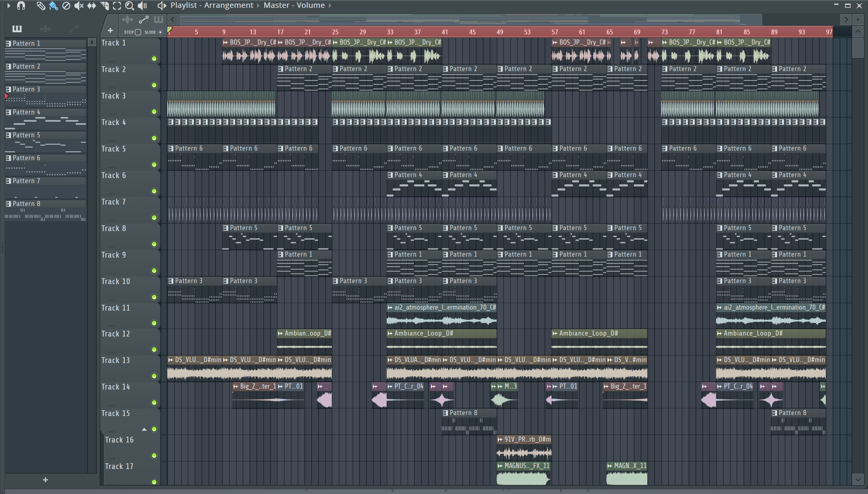Add a new pattern with bottom plus
This screenshot has height=494, width=868.
[46, 480]
